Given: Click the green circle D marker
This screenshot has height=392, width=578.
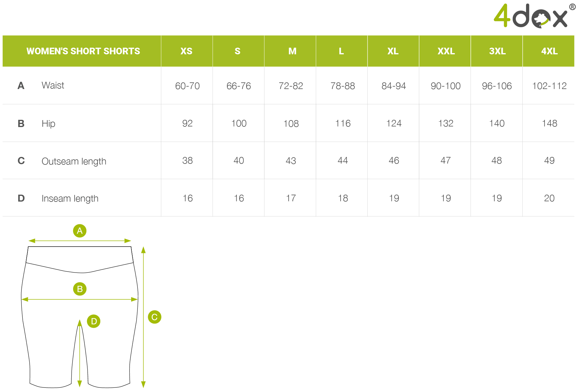Looking at the screenshot, I should 94,321.
